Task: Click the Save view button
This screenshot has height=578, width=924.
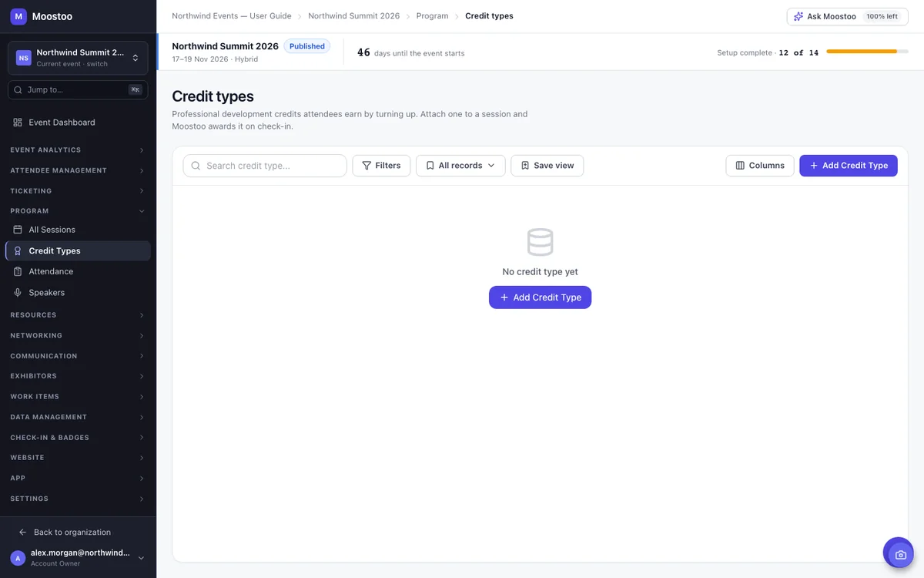Action: [547, 166]
